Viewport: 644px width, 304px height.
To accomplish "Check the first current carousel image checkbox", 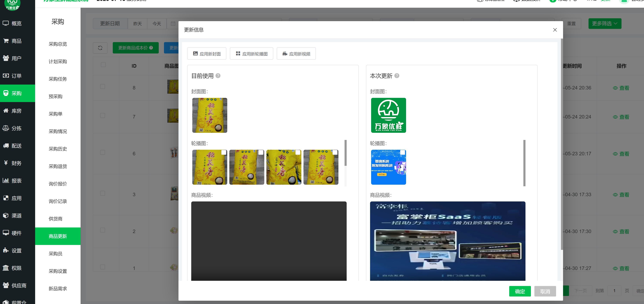I will tap(224, 152).
